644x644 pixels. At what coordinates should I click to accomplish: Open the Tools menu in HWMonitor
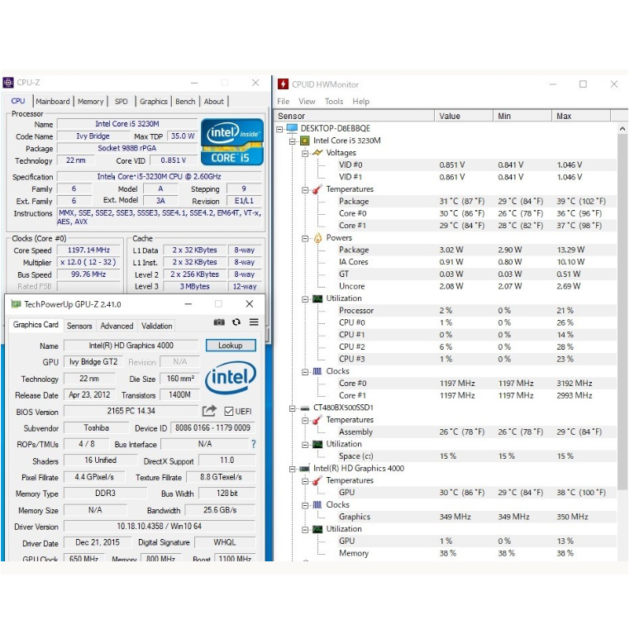(x=334, y=102)
